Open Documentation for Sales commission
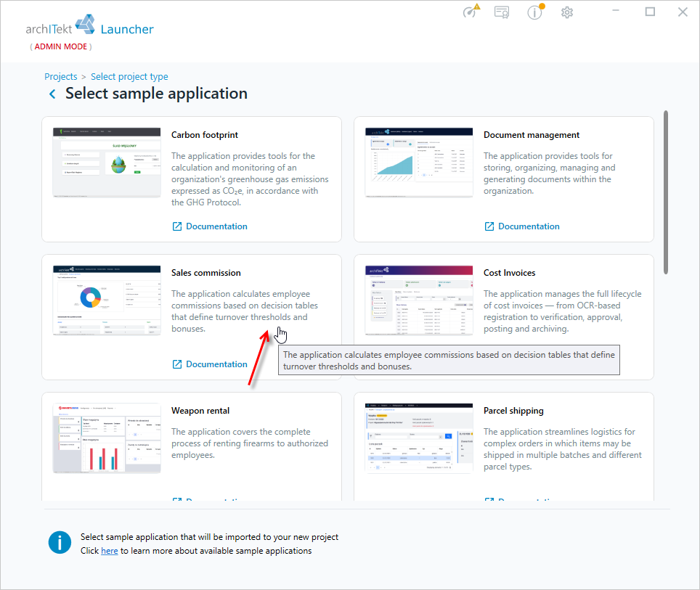700x590 pixels. tap(209, 364)
